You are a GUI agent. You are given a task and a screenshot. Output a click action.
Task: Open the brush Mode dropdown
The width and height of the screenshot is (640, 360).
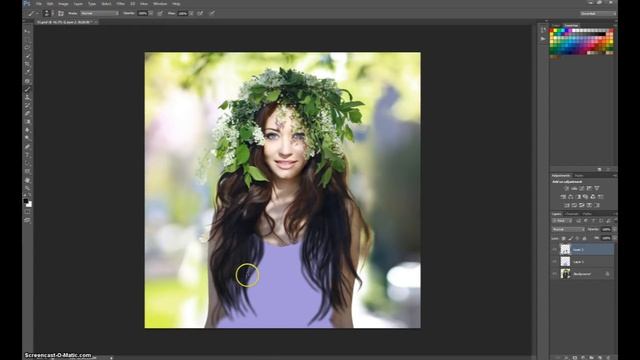coord(100,13)
